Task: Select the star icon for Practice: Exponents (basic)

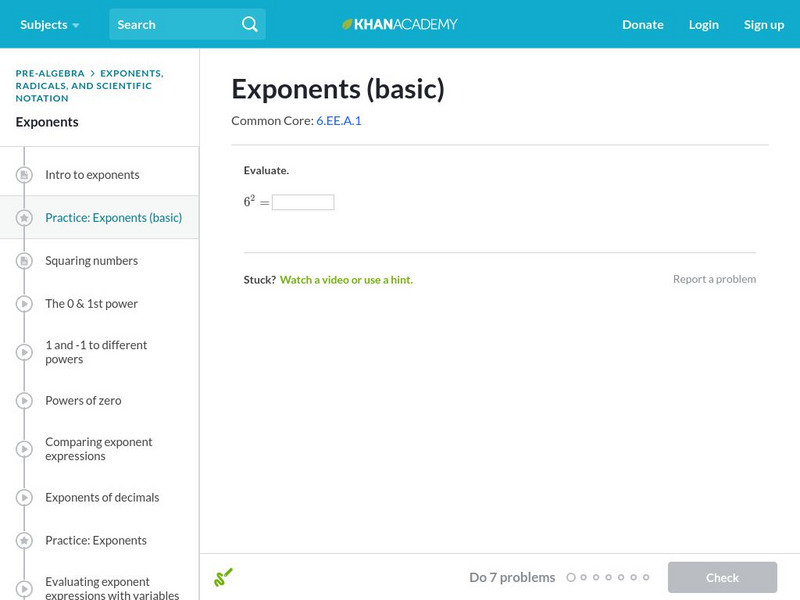Action: tap(24, 218)
